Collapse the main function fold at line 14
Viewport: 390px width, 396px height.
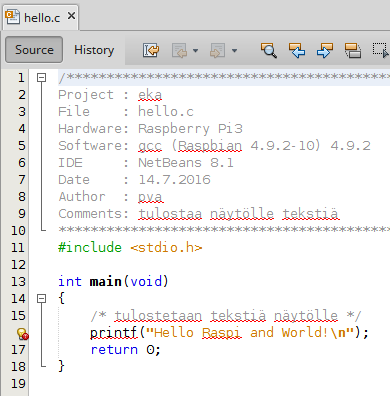[41, 298]
